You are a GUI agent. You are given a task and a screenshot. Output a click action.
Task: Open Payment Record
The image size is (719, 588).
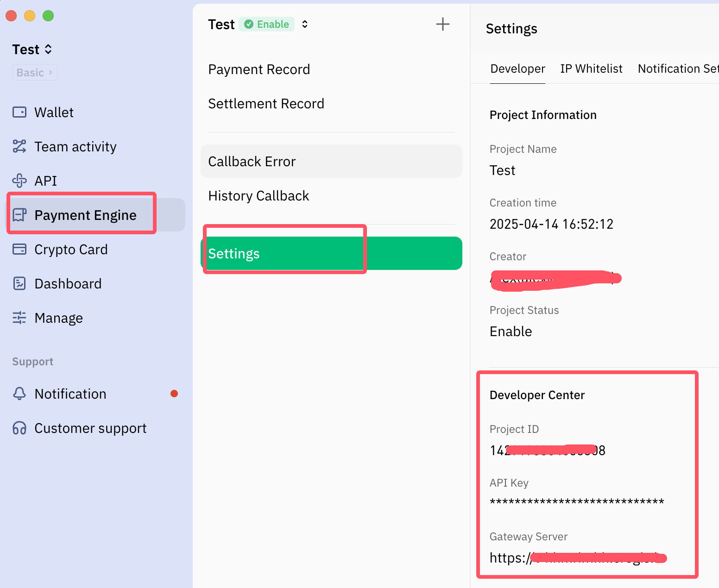[x=331, y=69]
